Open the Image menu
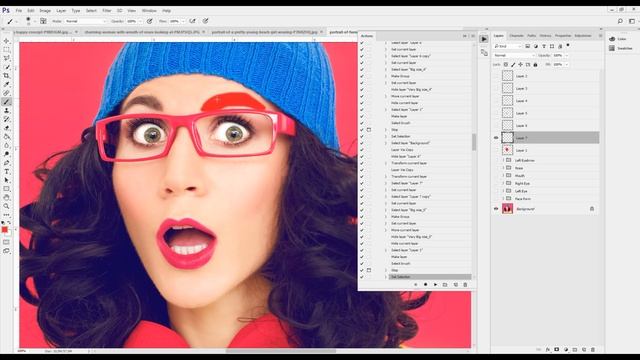 click(x=45, y=11)
